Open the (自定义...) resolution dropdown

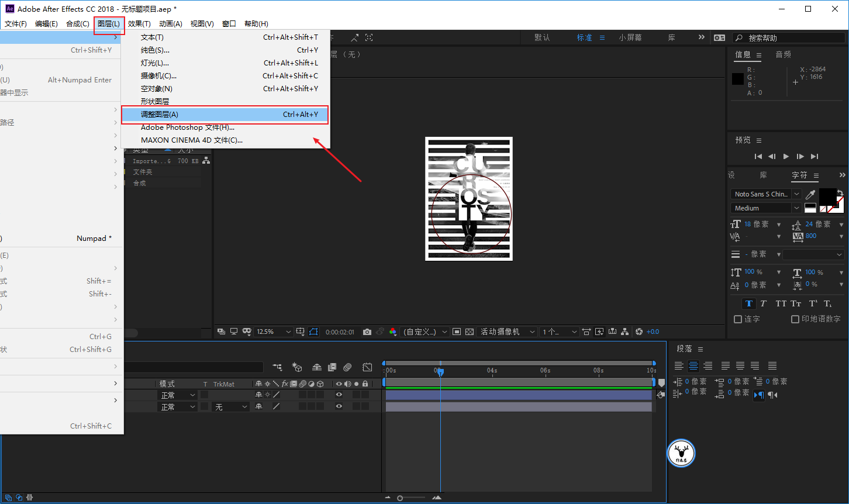pos(424,332)
